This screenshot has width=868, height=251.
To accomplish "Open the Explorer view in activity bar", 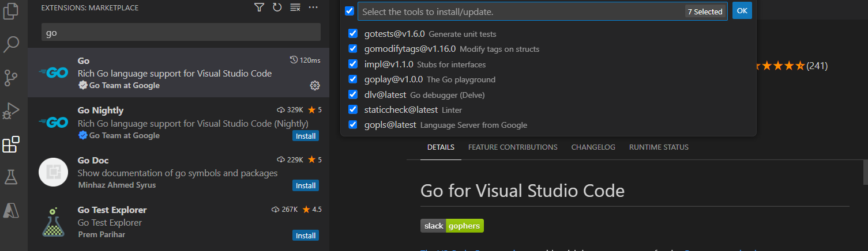I will point(12,11).
